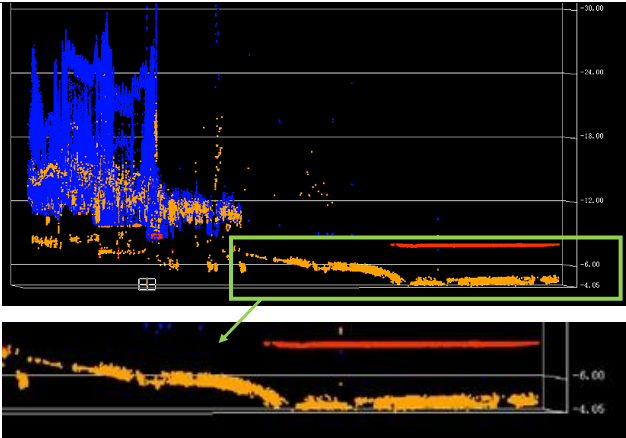Viewport: 626px width, 438px height.
Task: Click the flat orange ground segment in lower inset
Action: [x=420, y=403]
